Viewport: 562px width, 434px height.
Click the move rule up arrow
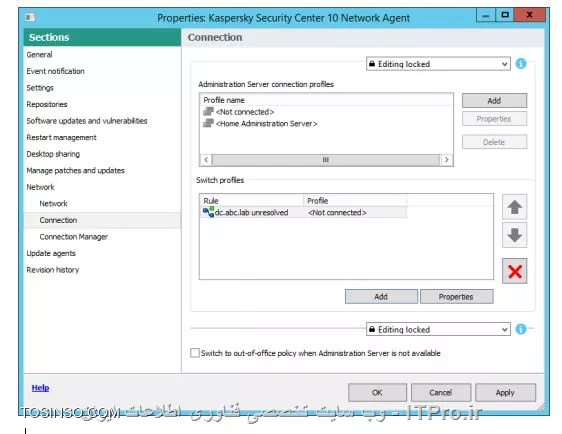514,207
